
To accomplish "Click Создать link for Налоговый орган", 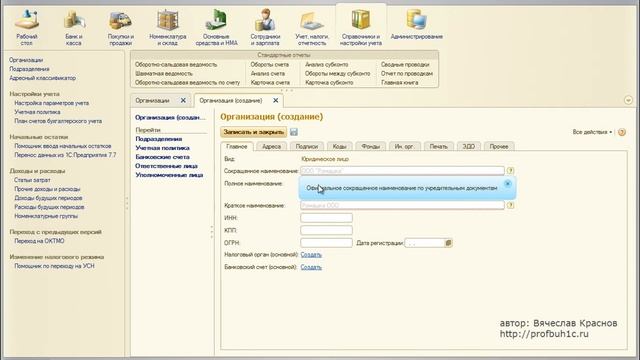I will [311, 255].
